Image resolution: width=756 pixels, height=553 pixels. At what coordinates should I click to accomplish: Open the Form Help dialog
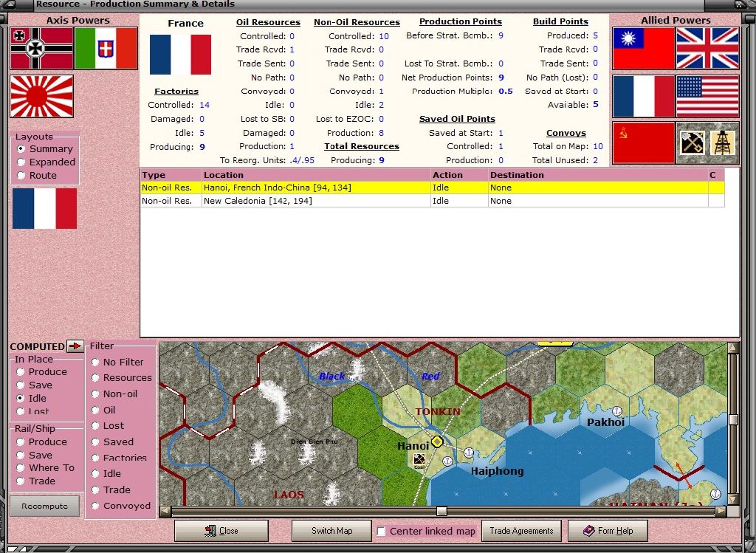[x=608, y=530]
